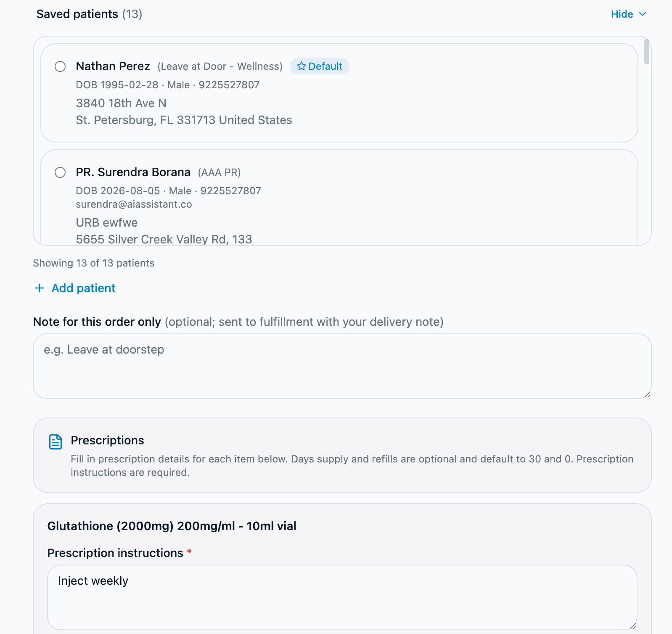Click the Nathan Perez patient card address
672x634 pixels.
pos(184,111)
